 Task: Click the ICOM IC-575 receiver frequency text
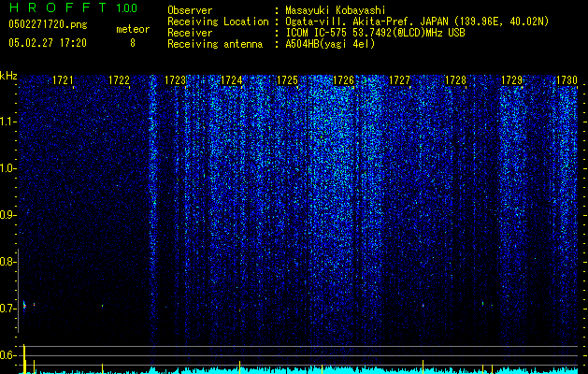[375, 33]
